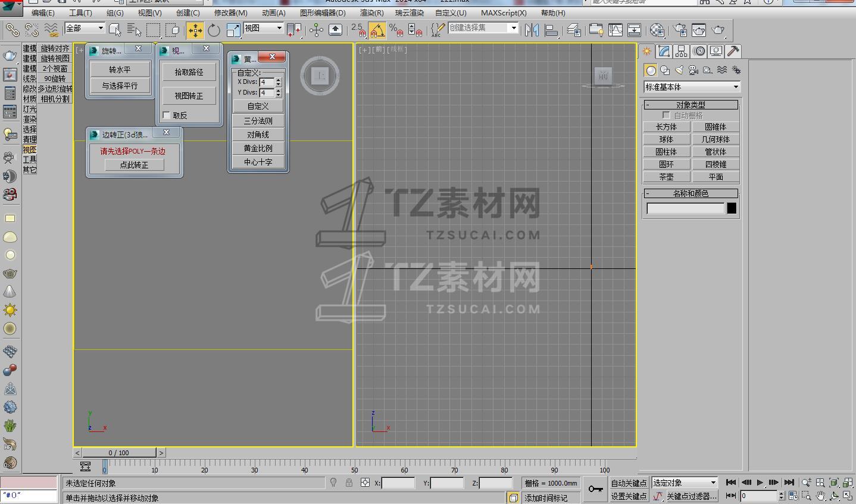Open the Curve Editor
856x504 pixels.
615,30
